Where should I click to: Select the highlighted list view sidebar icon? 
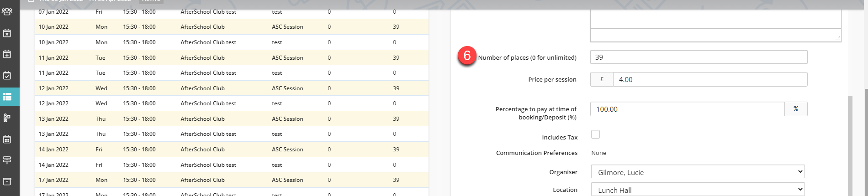[7, 97]
